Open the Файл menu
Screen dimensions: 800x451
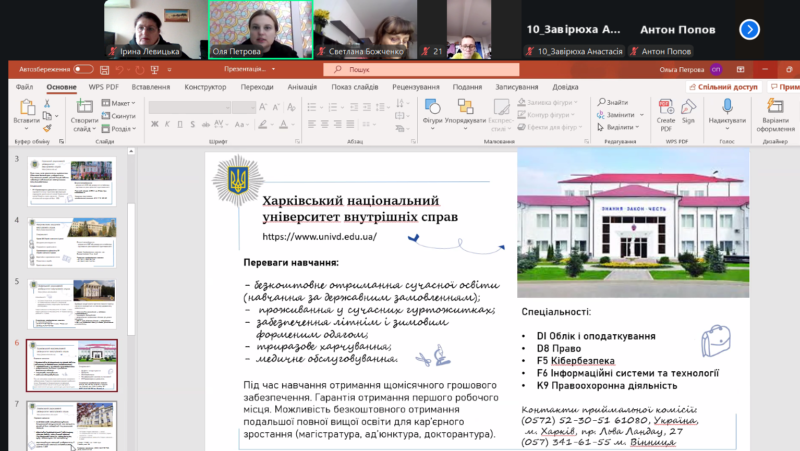coord(24,87)
